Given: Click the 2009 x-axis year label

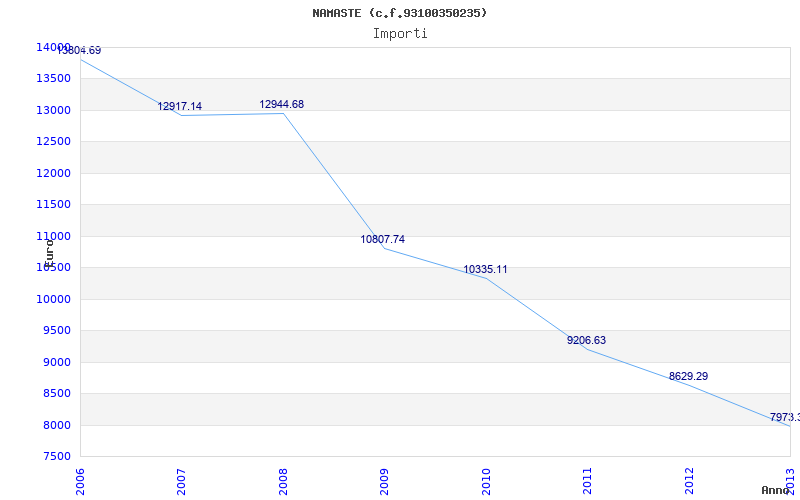Looking at the screenshot, I should tap(384, 481).
